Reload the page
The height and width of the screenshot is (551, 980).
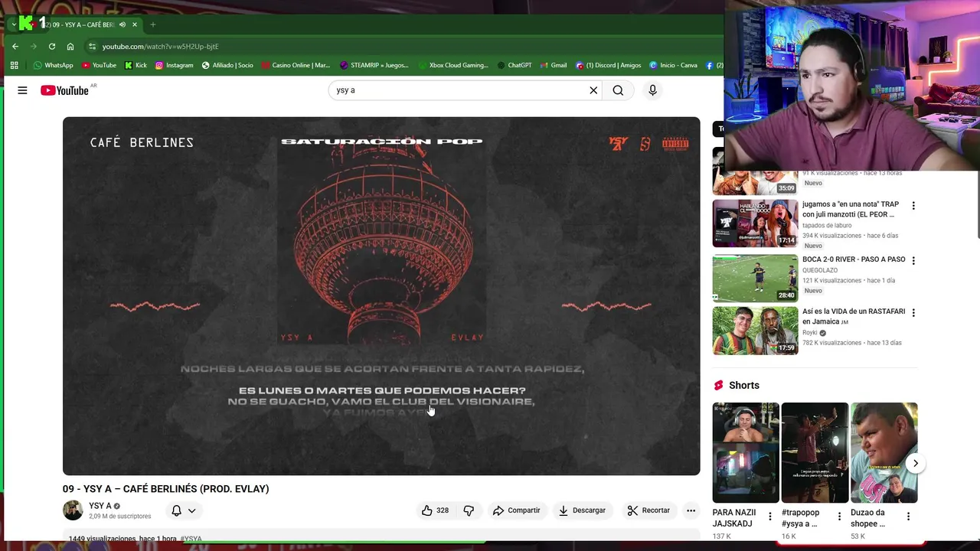coord(52,46)
